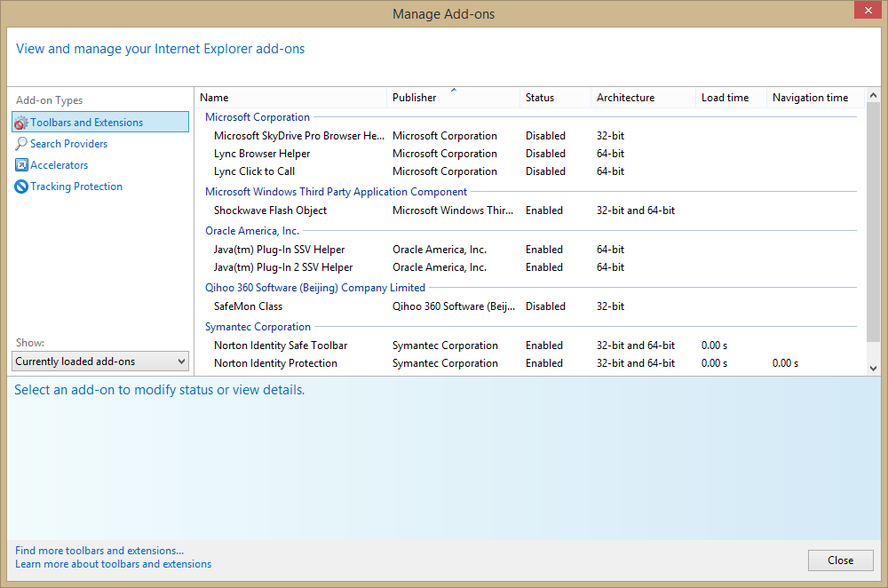This screenshot has width=888, height=588.
Task: Close the Manage Add-ons window
Action: tap(868, 10)
